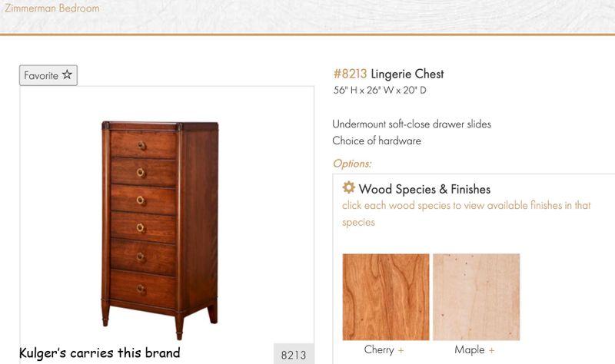615x364 pixels.
Task: Click the Kulger's carries this brand caption
Action: point(100,352)
